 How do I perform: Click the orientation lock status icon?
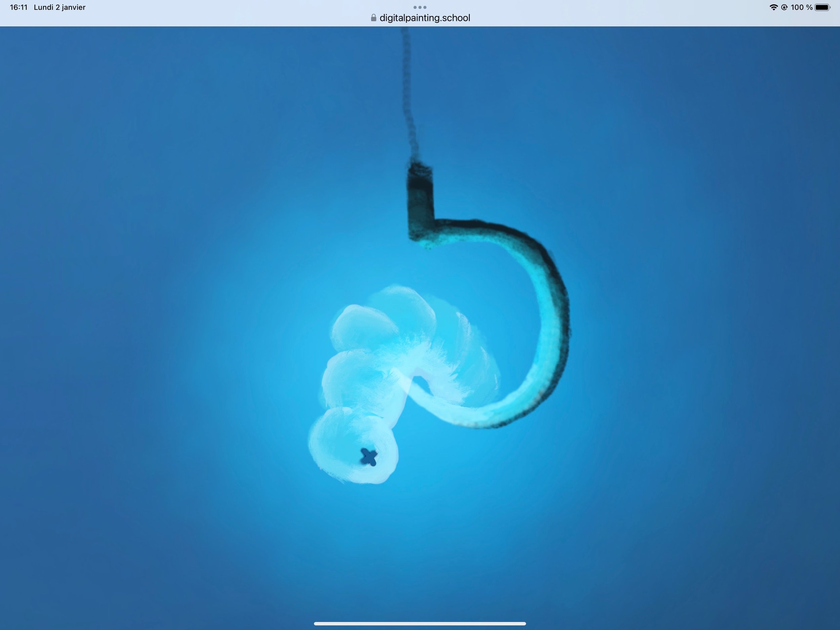point(784,7)
